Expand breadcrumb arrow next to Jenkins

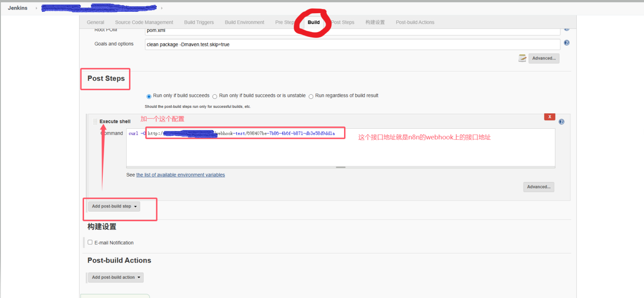pyautogui.click(x=36, y=8)
